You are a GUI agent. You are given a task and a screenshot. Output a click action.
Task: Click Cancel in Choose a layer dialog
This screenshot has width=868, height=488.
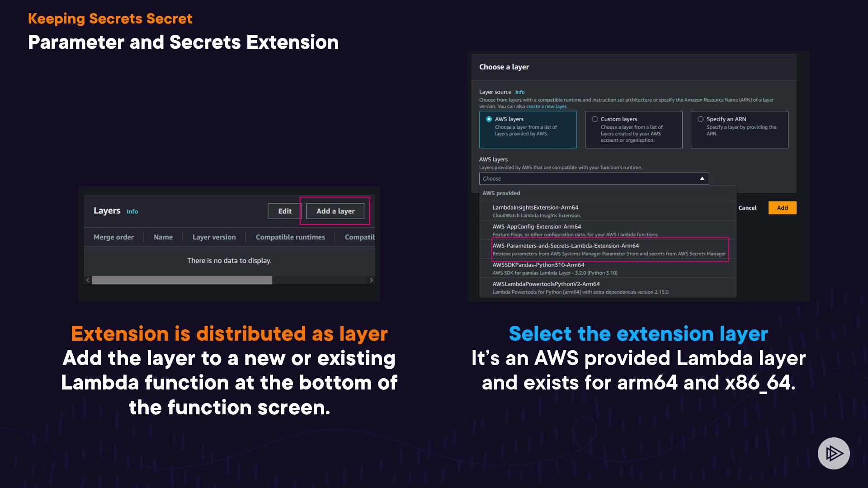coord(747,208)
